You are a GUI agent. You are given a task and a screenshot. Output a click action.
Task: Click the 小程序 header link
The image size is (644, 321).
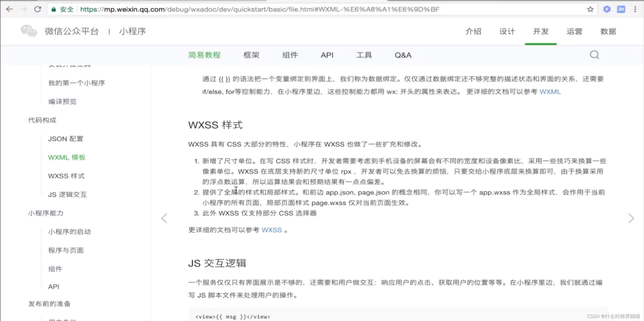pyautogui.click(x=133, y=31)
